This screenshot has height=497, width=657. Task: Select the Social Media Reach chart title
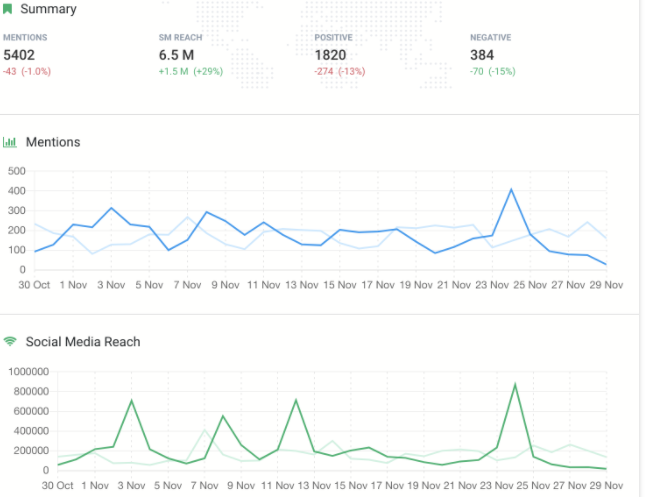click(x=83, y=341)
